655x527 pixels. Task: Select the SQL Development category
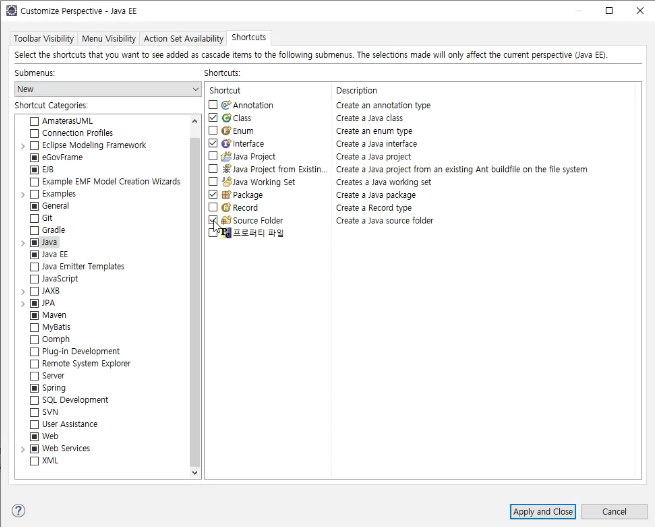(x=75, y=400)
